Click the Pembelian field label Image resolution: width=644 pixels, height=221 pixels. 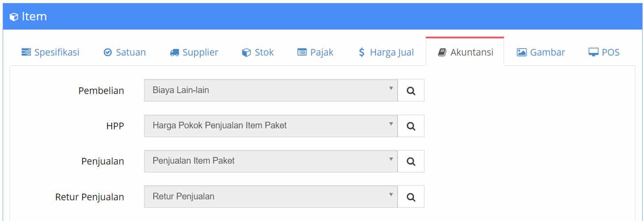(101, 91)
